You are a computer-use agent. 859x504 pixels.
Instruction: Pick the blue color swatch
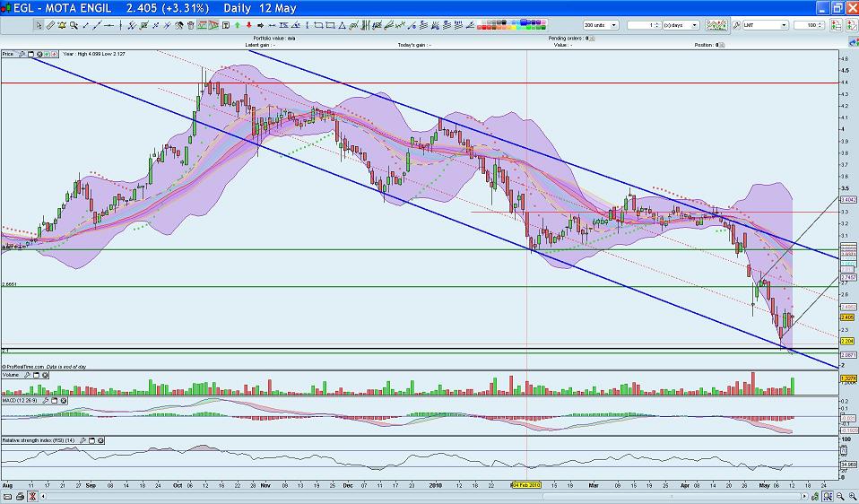[x=523, y=22]
